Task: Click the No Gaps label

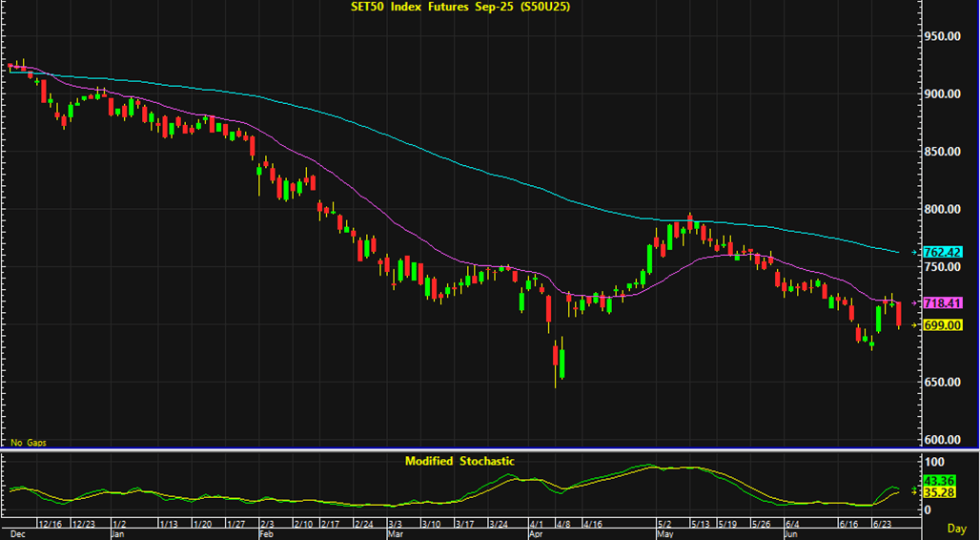Action: (28, 443)
